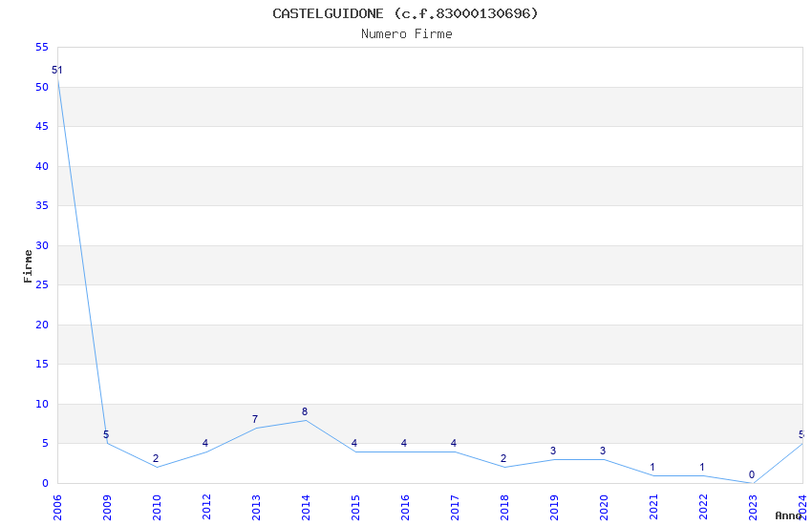Click the x-axis year label 2018
This screenshot has height=525, width=812.
[505, 508]
